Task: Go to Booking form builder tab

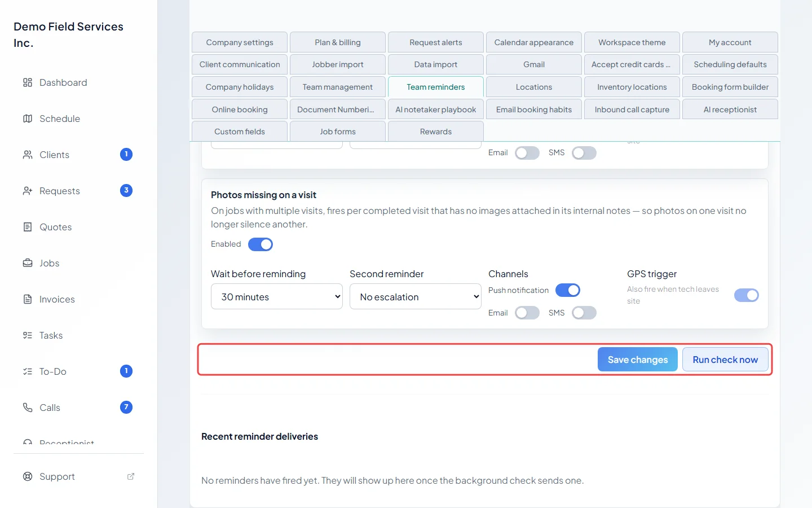Action: 730,87
